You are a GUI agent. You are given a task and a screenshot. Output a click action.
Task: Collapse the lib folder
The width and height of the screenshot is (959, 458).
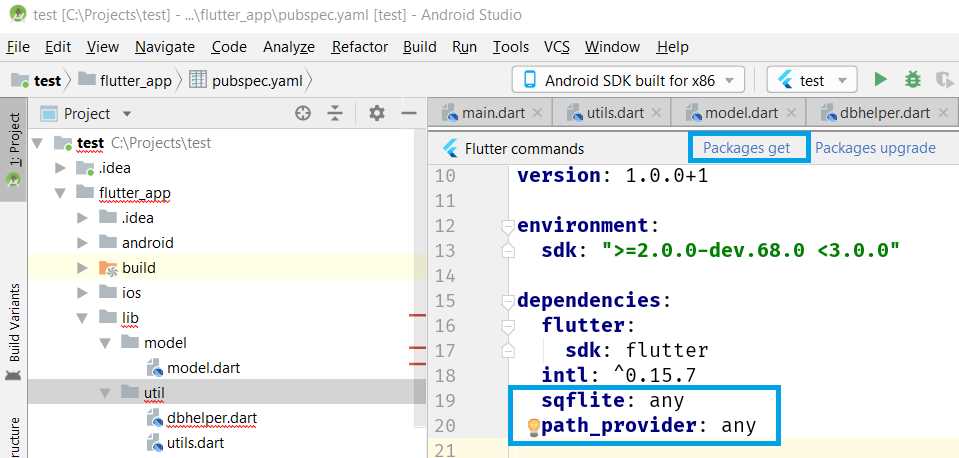point(83,318)
